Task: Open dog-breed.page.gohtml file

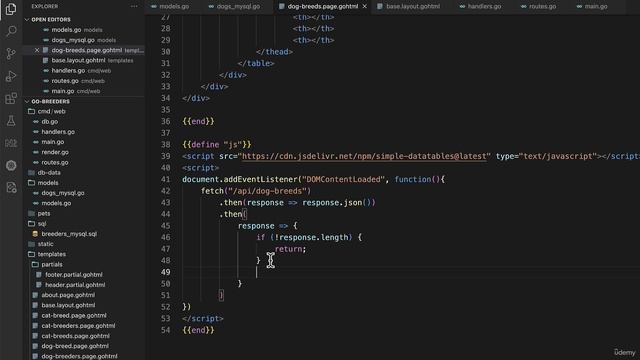Action: point(75,346)
